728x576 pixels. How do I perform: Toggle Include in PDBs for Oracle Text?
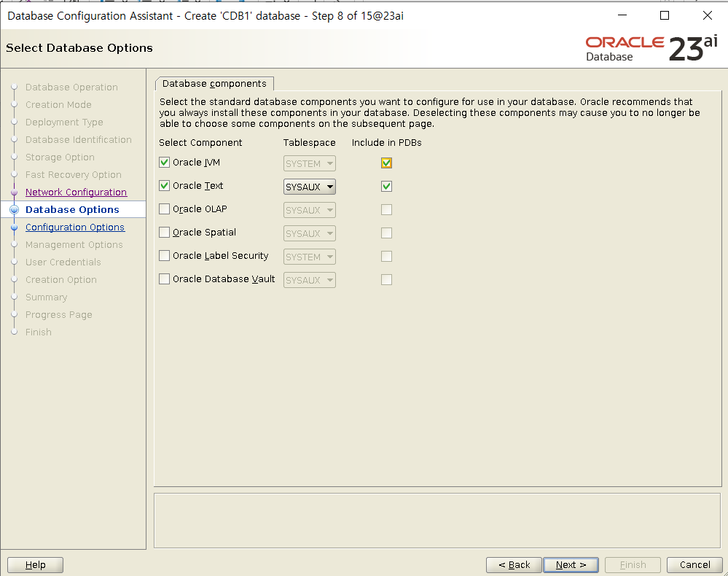386,186
